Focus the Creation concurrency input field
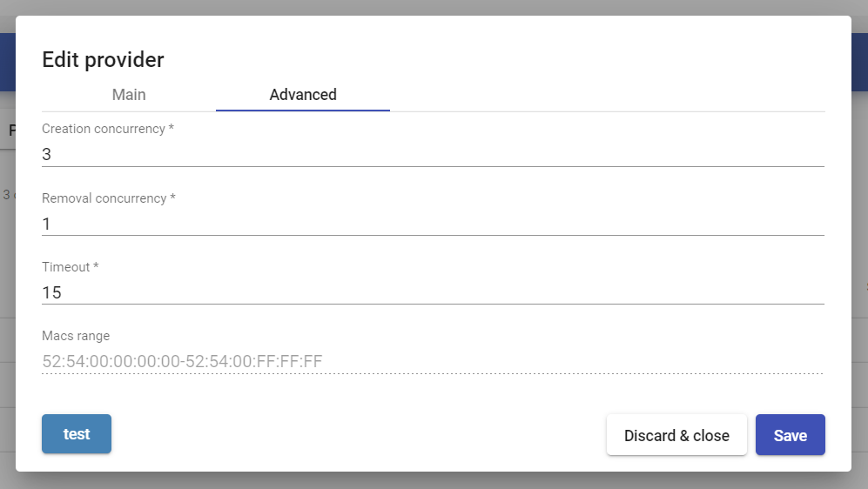Image resolution: width=868 pixels, height=489 pixels. point(433,154)
